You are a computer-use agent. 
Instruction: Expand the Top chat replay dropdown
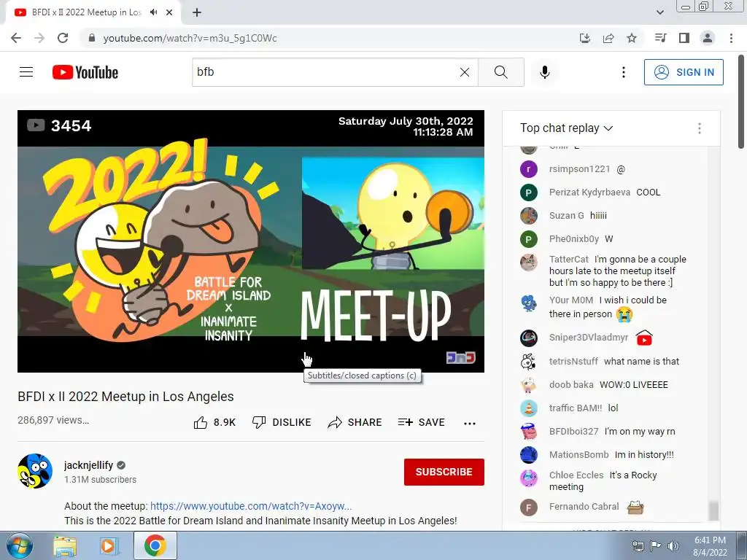coord(566,128)
